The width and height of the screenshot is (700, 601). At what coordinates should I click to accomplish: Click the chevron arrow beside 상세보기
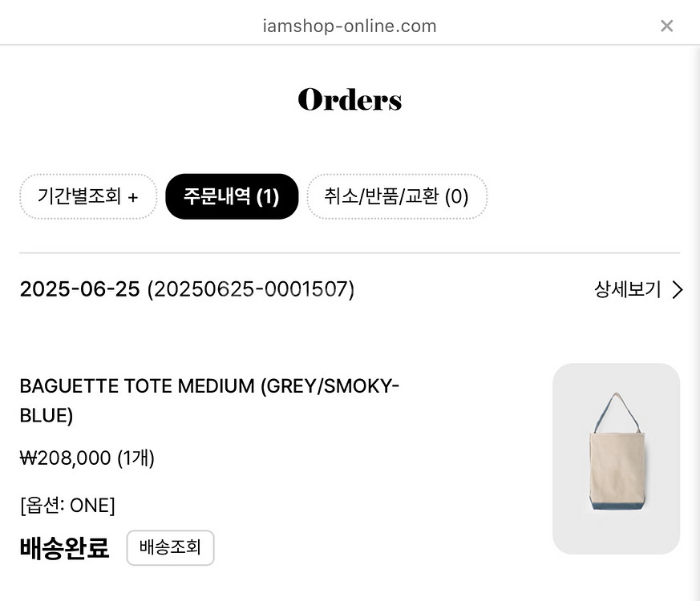pos(678,289)
